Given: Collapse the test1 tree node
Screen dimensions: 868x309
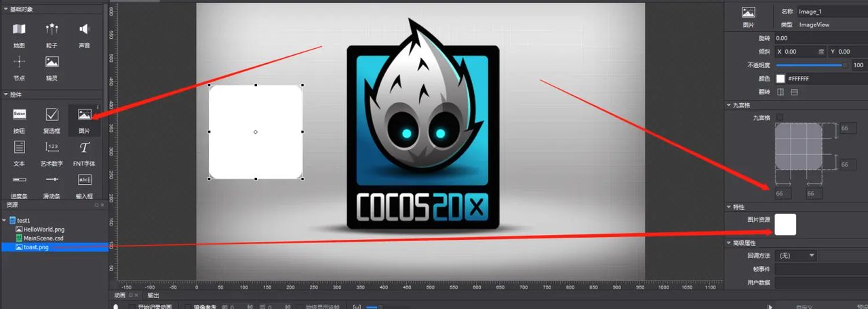Looking at the screenshot, I should click(x=5, y=221).
